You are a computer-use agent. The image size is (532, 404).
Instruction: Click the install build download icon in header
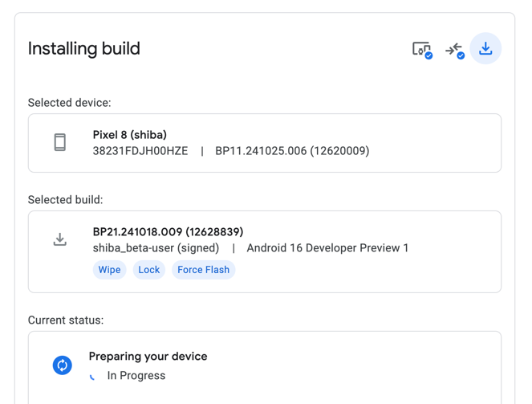[x=485, y=49]
